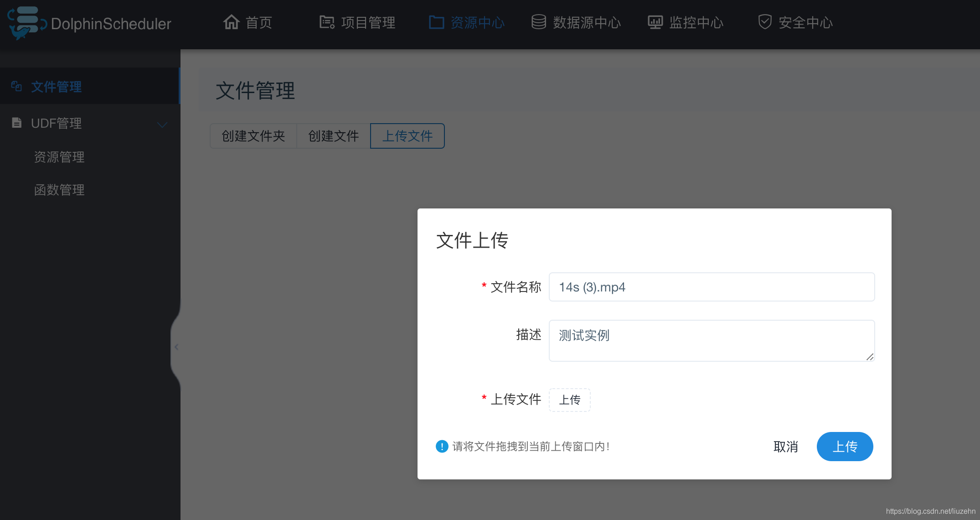Viewport: 980px width, 520px height.
Task: Click the project management icon
Action: tap(327, 22)
